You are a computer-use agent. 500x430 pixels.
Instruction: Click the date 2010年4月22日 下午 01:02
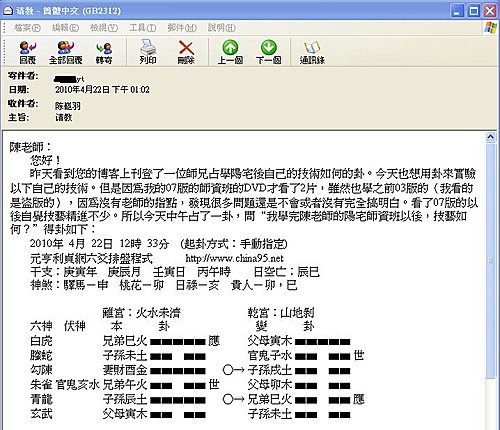point(102,90)
